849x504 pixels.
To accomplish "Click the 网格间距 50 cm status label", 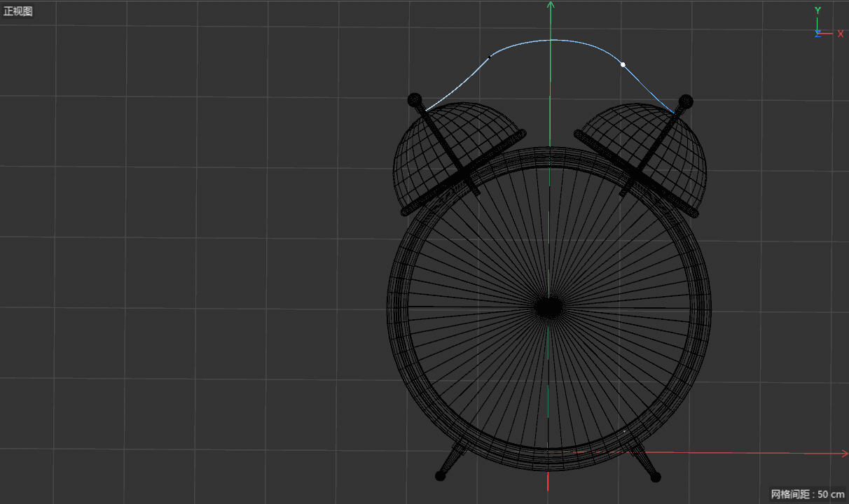I will click(x=808, y=494).
